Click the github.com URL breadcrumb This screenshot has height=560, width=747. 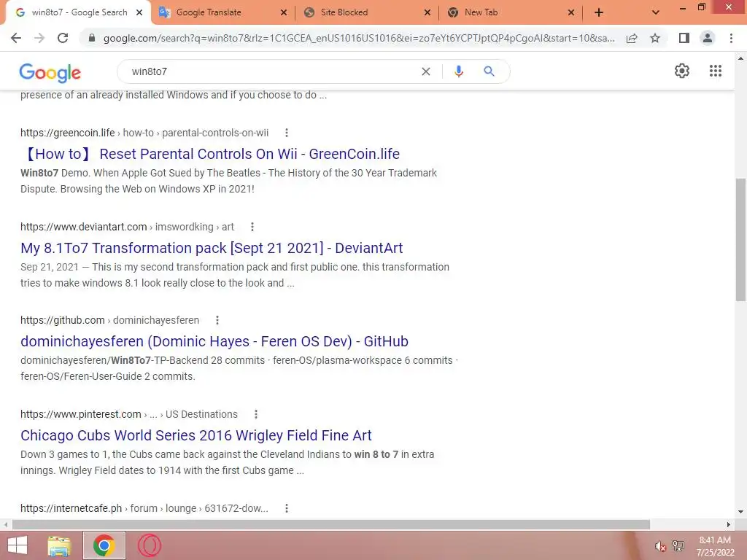point(109,321)
